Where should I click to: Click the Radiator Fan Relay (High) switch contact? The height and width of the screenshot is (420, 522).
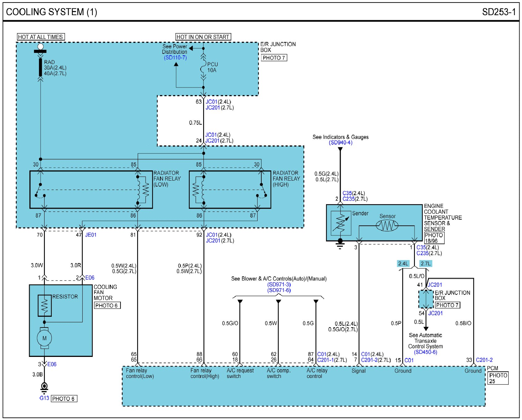tap(262, 190)
